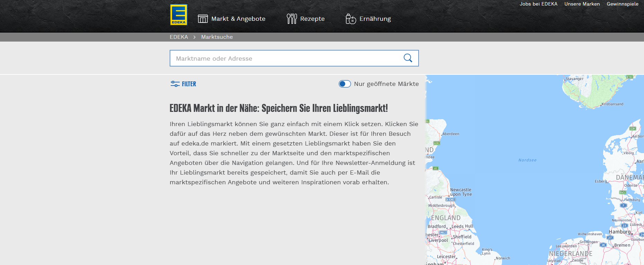Click Esbjerg on the map

[x=601, y=181]
